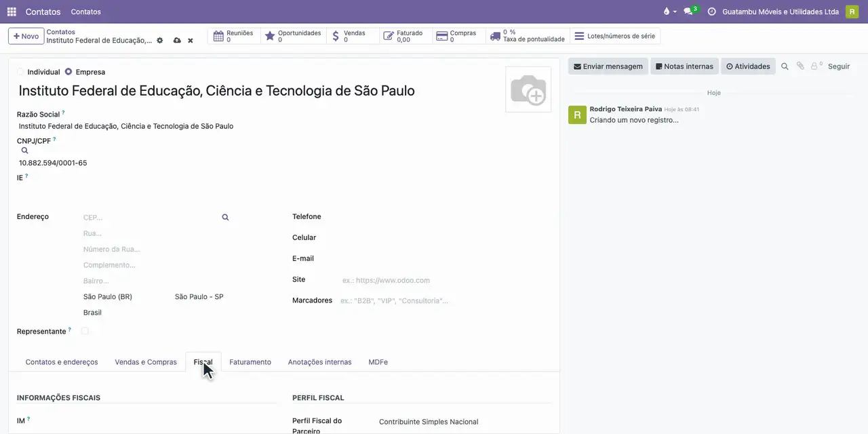Image resolution: width=868 pixels, height=434 pixels.
Task: Open Faturado stat button
Action: [406, 36]
